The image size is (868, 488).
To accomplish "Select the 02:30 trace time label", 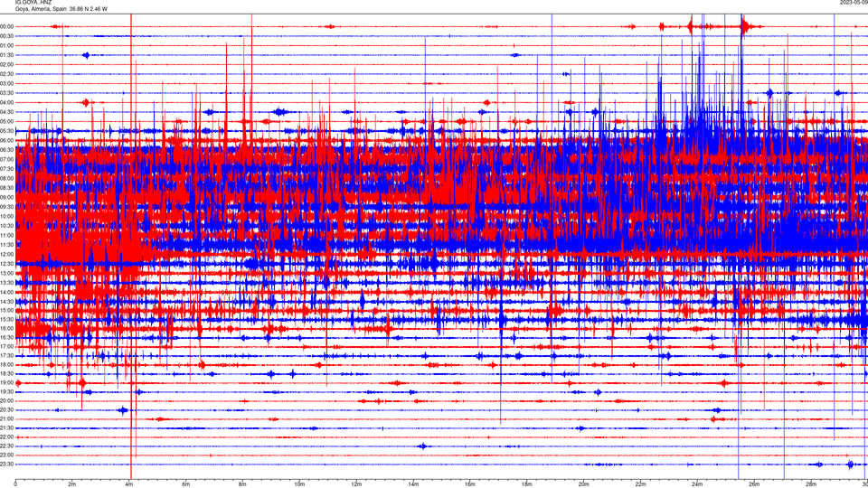I will [x=7, y=73].
